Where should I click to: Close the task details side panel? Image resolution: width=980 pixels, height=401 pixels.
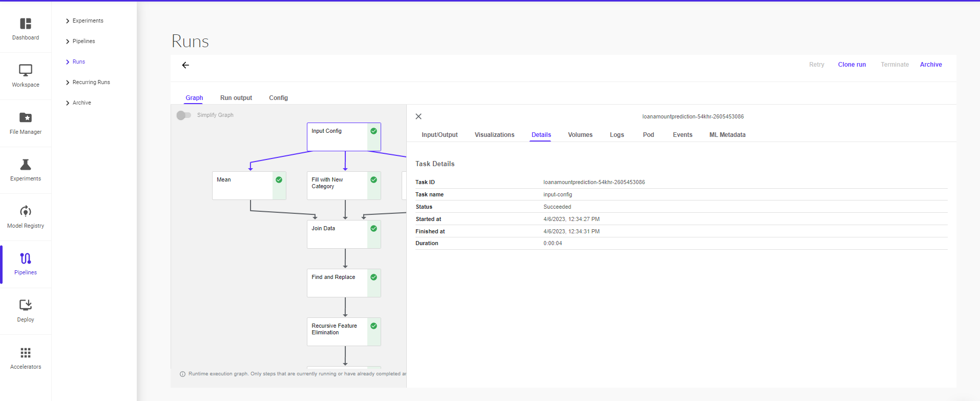tap(419, 116)
